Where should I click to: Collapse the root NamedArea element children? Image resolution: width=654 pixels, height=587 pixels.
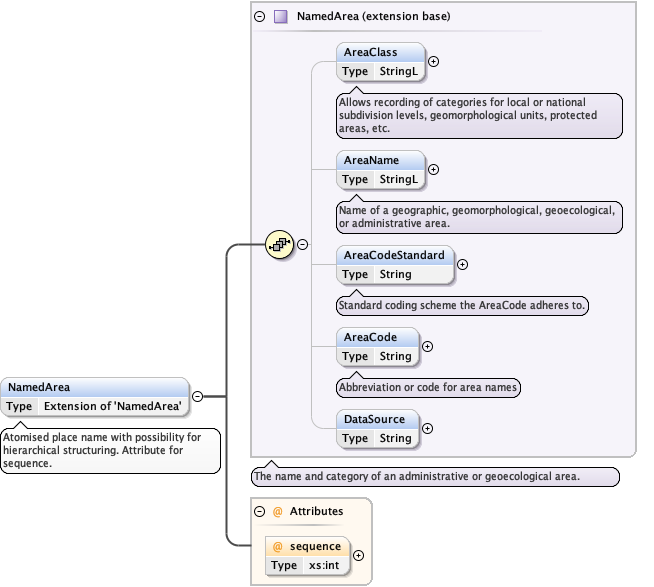click(x=197, y=396)
